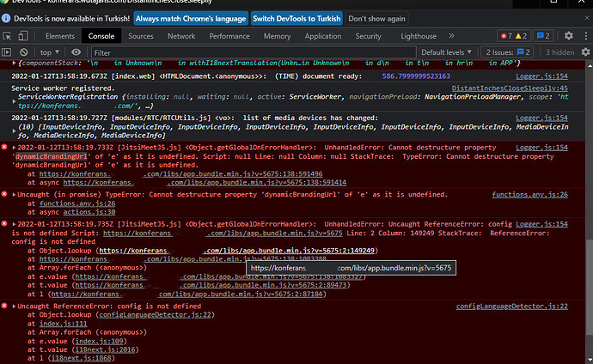Image resolution: width=593 pixels, height=364 pixels.
Task: Toggle the device toolbar icon
Action: coord(23,36)
